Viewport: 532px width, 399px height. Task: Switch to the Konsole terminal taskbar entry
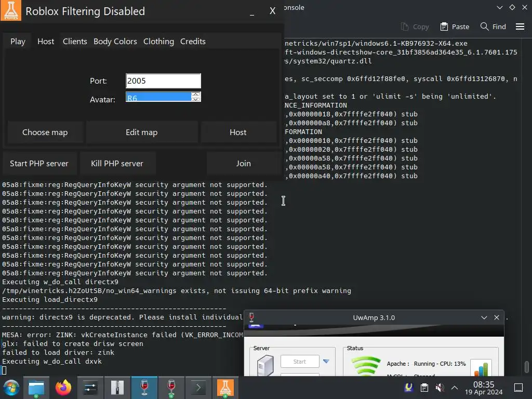(198, 388)
